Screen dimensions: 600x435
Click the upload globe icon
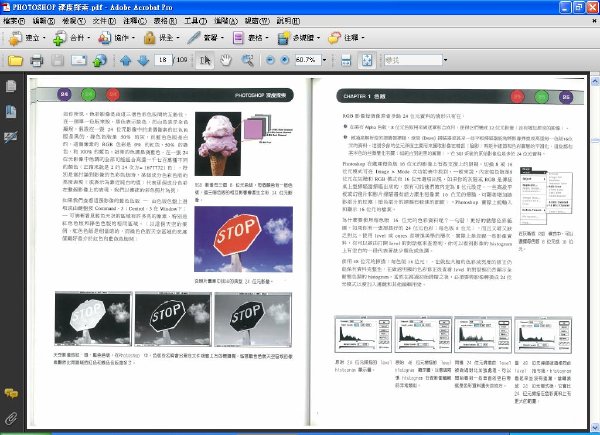(99, 60)
